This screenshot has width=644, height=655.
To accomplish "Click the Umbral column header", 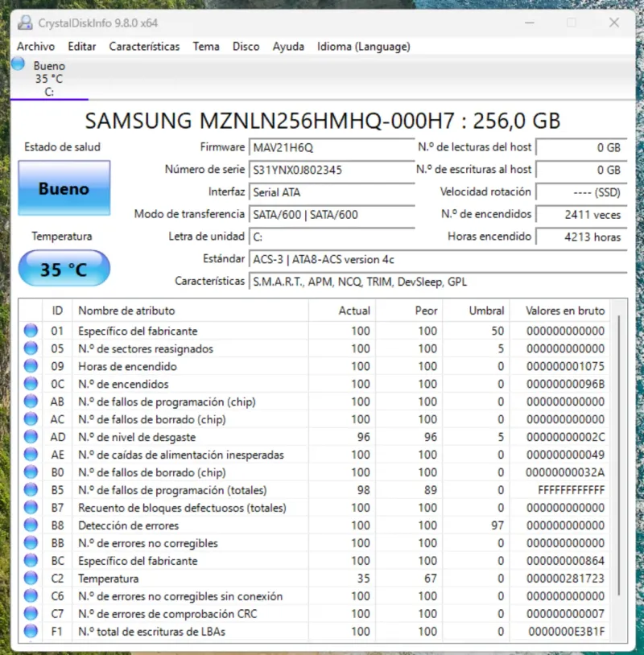I will [476, 311].
